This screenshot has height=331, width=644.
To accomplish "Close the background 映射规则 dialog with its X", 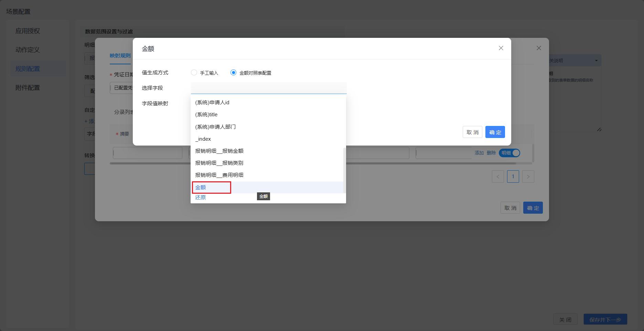I will click(x=539, y=48).
